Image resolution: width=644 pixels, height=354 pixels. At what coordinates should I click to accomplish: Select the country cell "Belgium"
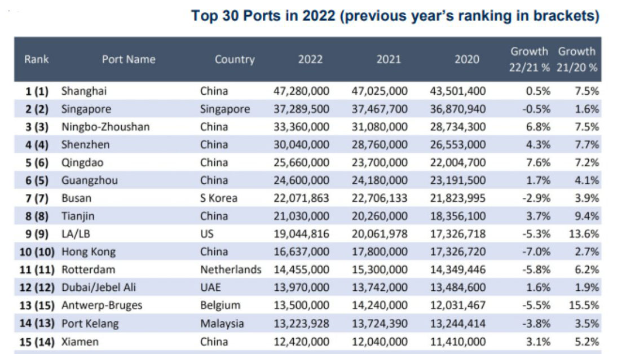tap(220, 306)
